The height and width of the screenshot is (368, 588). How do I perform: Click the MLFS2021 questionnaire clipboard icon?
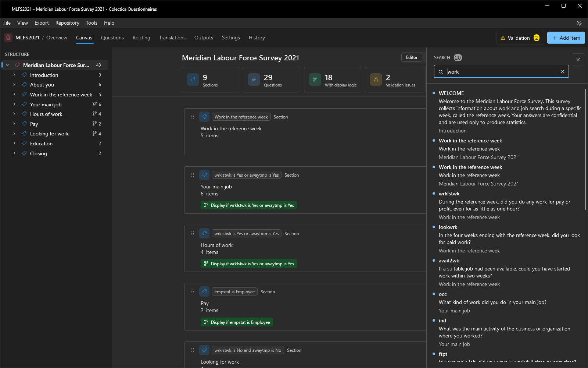pyautogui.click(x=8, y=38)
